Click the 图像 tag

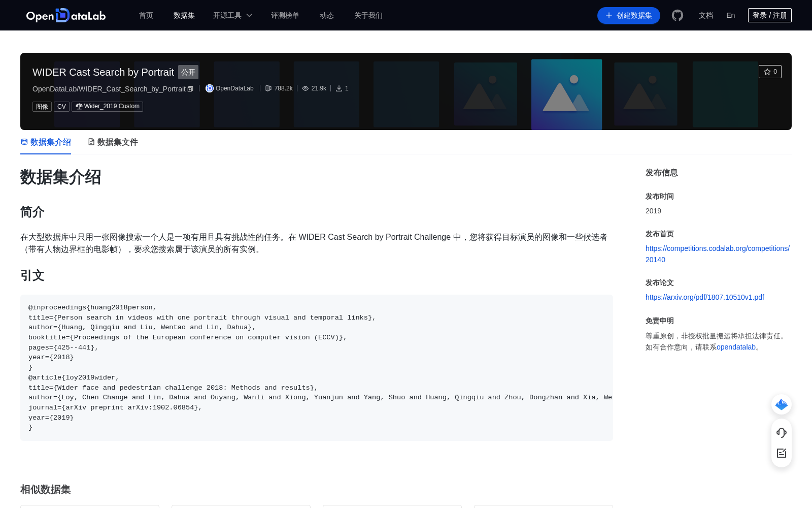point(42,107)
